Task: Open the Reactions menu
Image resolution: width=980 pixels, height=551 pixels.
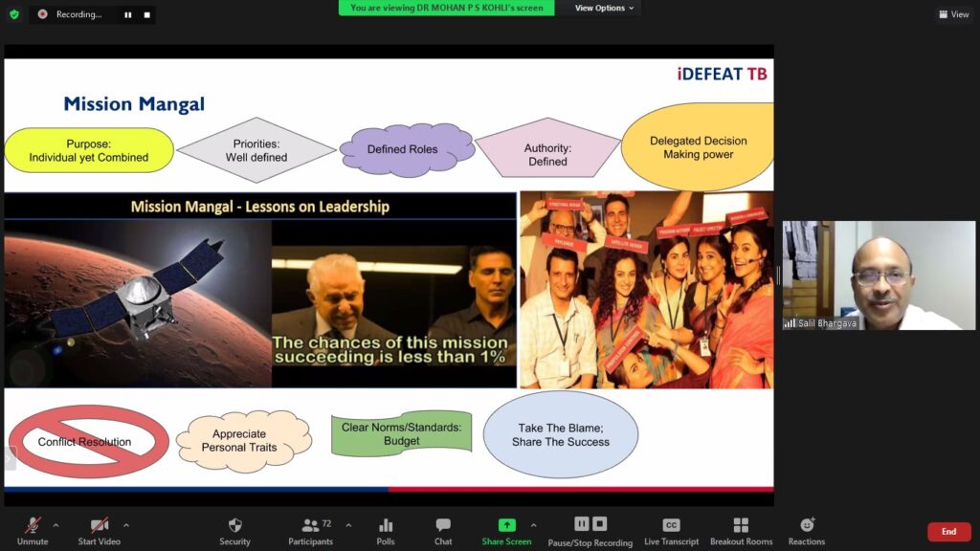Action: point(807,526)
